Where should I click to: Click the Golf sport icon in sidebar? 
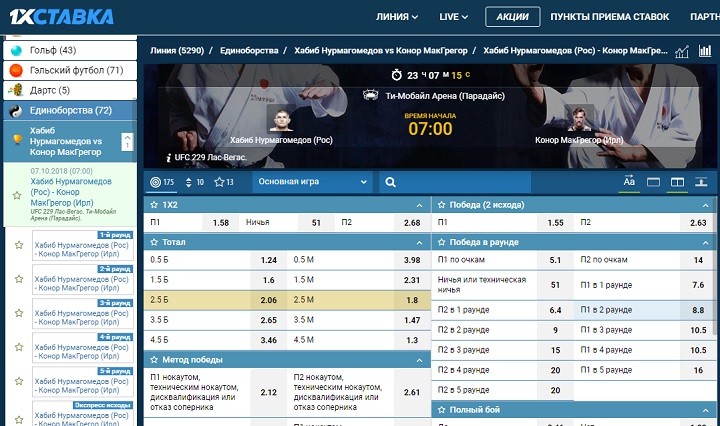click(16, 50)
